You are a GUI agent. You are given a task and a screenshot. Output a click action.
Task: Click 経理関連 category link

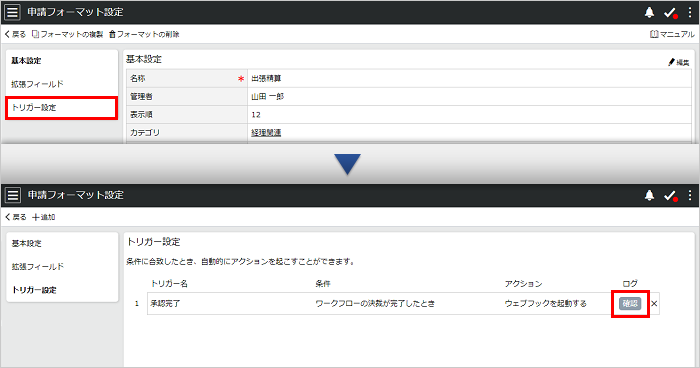pyautogui.click(x=266, y=133)
